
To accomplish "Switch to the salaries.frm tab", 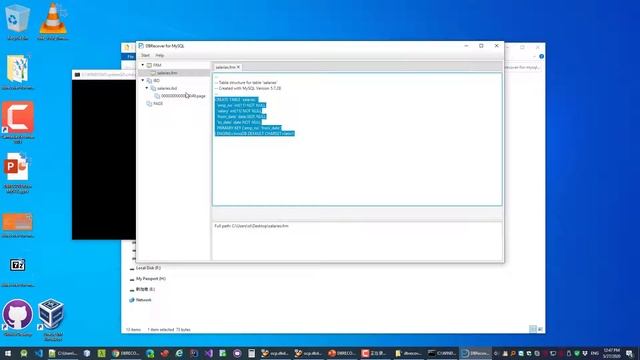I will coord(225,67).
